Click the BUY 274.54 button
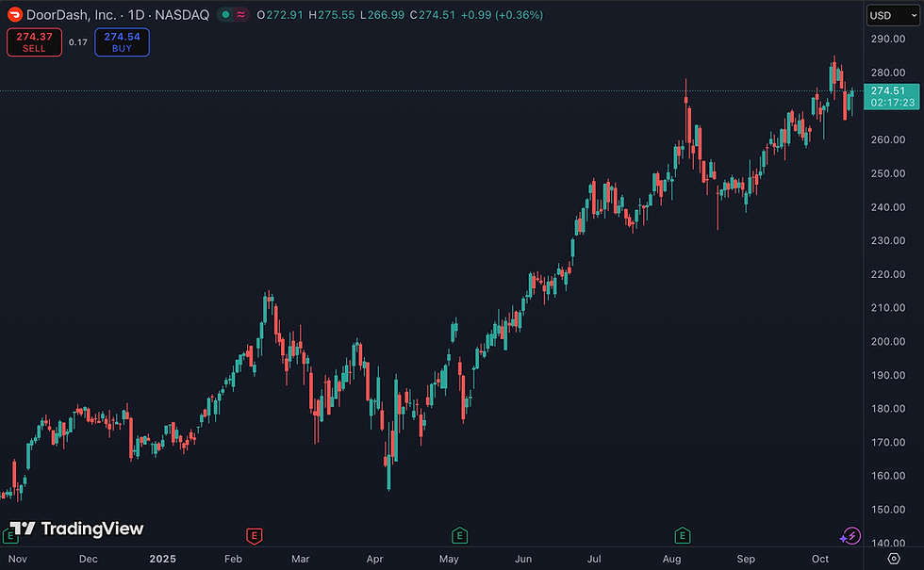Image resolution: width=924 pixels, height=570 pixels. tap(122, 42)
